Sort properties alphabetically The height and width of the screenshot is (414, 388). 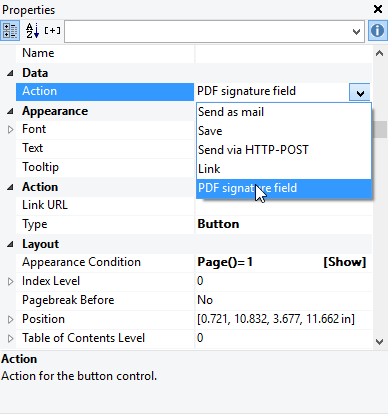[32, 31]
